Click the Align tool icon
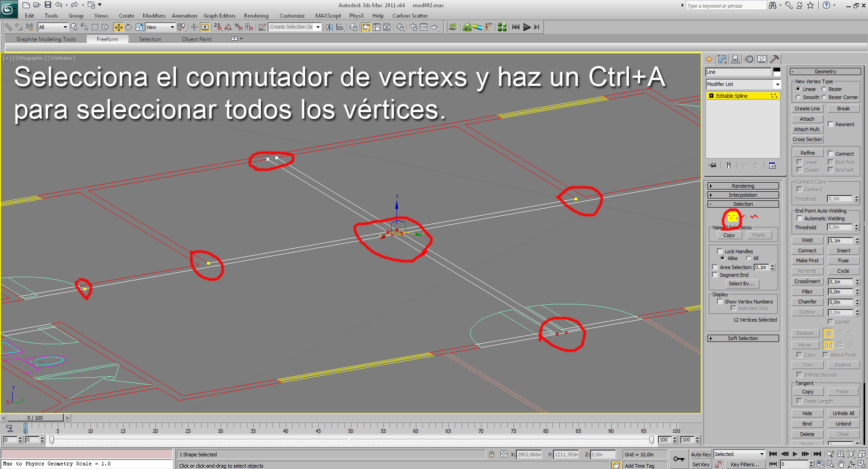This screenshot has height=469, width=868. [x=340, y=27]
